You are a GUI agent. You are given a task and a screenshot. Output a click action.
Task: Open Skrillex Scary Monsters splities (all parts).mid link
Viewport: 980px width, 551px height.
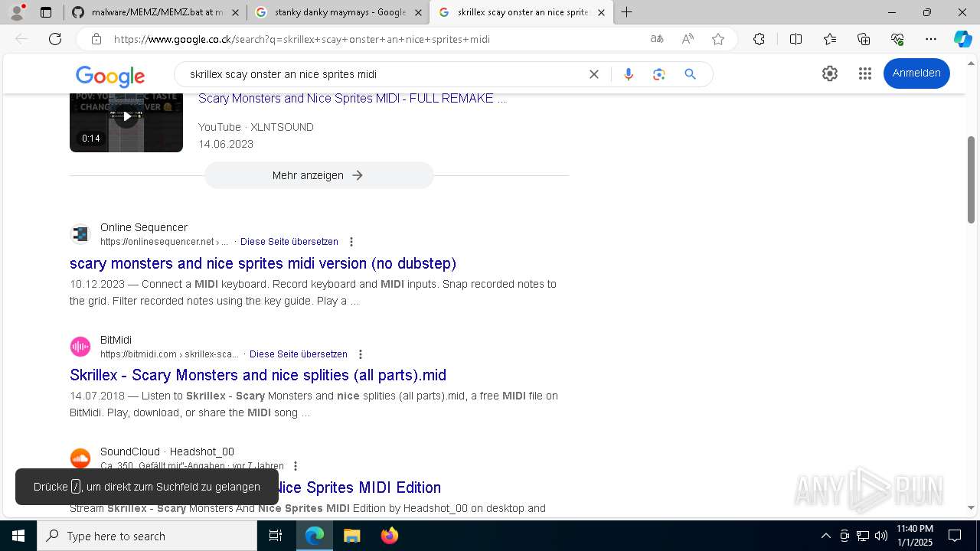click(x=258, y=375)
